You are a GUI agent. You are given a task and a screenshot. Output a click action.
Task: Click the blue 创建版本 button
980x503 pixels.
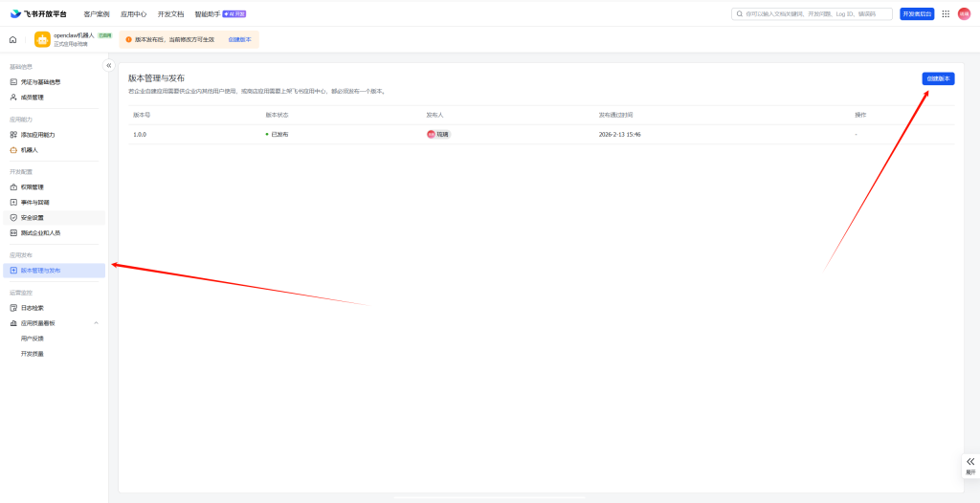[x=938, y=78]
